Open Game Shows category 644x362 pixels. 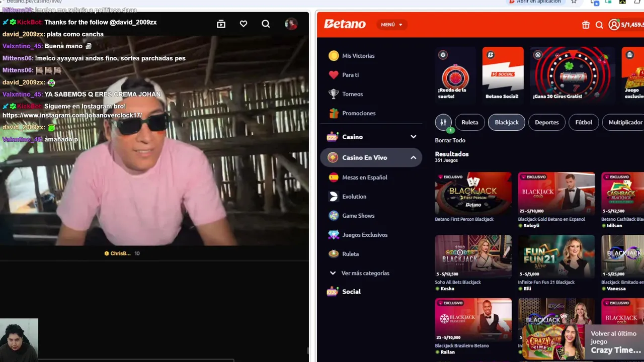358,216
